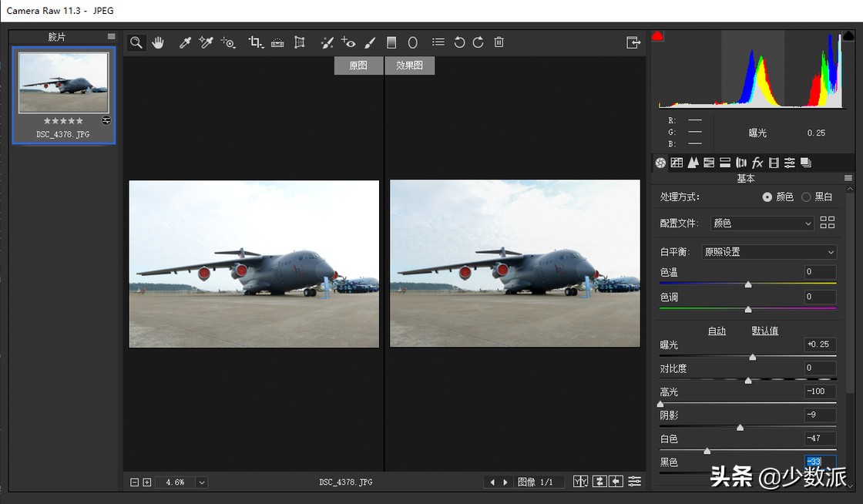Select the 颜色 color treatment radio
The image size is (863, 504).
767,197
